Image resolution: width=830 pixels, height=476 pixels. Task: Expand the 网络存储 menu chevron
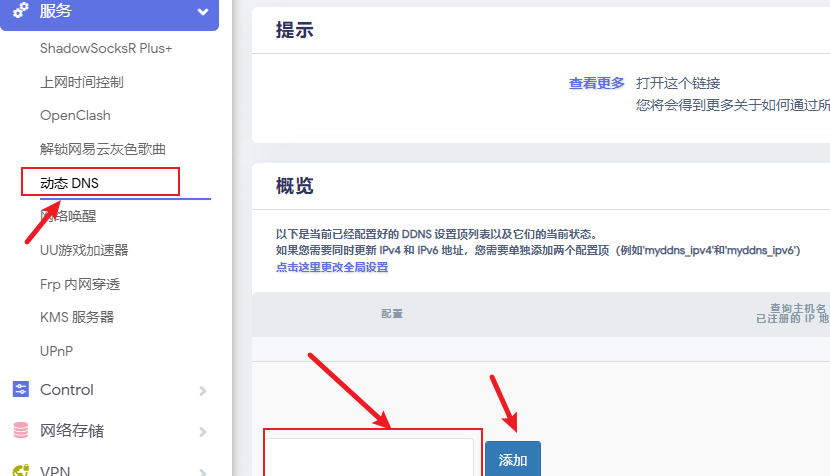(x=203, y=432)
